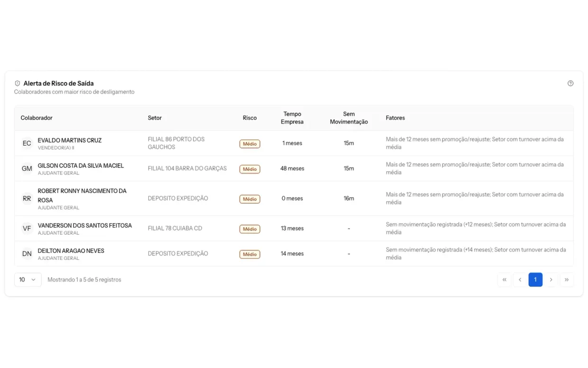Click the GM avatar for Gilson Costa

tap(27, 168)
